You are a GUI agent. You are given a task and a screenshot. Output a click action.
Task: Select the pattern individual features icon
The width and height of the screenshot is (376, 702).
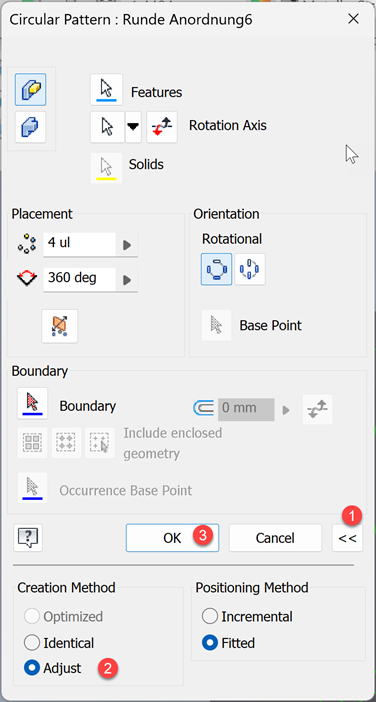[x=30, y=90]
